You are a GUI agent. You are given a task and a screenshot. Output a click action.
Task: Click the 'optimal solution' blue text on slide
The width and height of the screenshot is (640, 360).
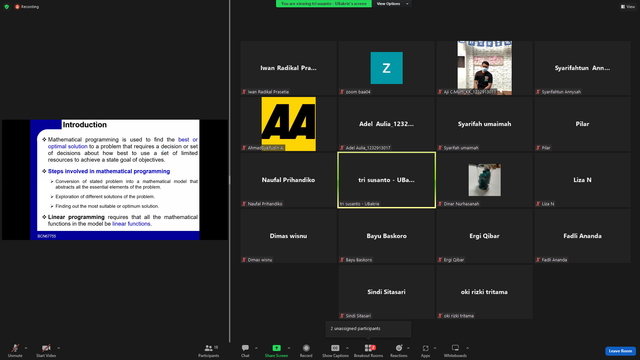coord(68,146)
